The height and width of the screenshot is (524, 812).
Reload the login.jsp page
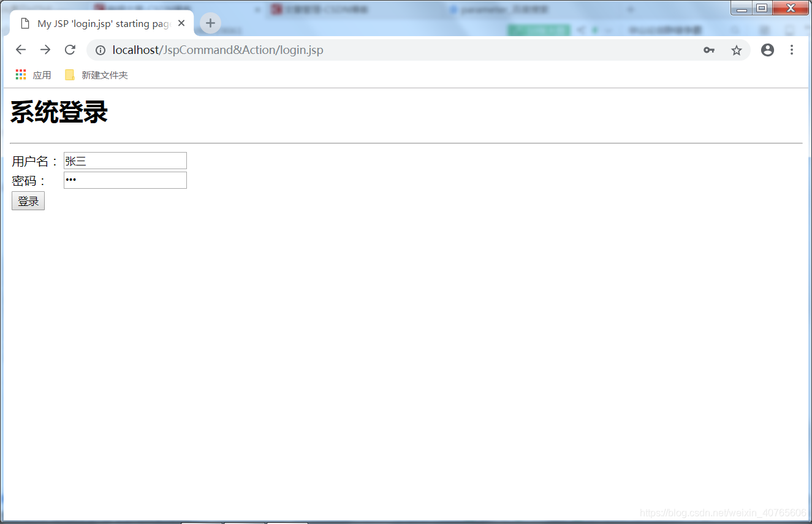pyautogui.click(x=70, y=50)
